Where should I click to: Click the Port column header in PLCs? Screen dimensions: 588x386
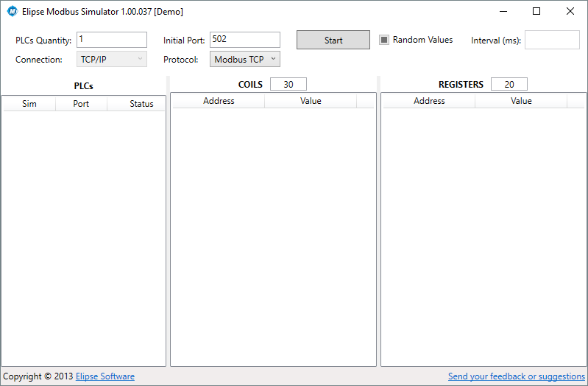pyautogui.click(x=81, y=104)
